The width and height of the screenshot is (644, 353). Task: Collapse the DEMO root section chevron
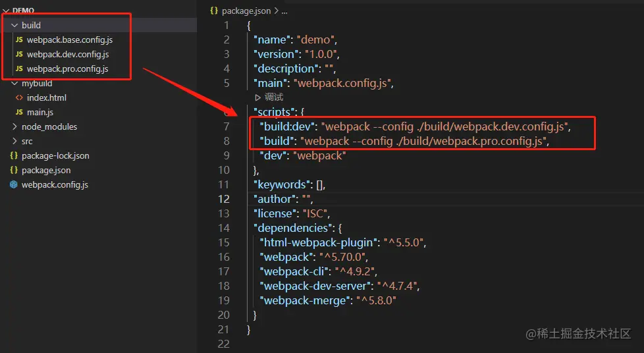[x=6, y=11]
